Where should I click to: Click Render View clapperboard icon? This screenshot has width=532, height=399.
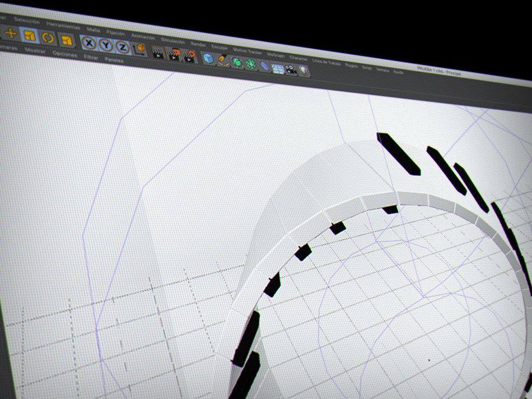click(158, 53)
